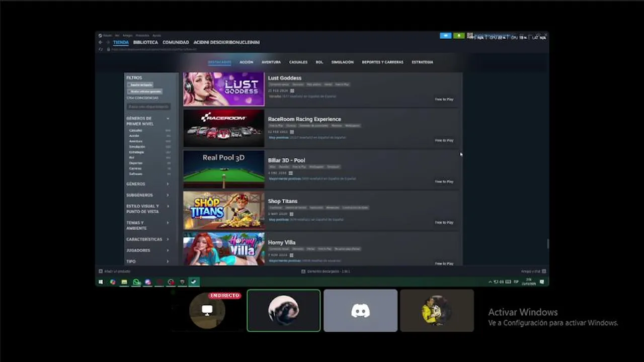This screenshot has height=362, width=644.
Task: Select the Deportes y Carreras tab
Action: [382, 62]
